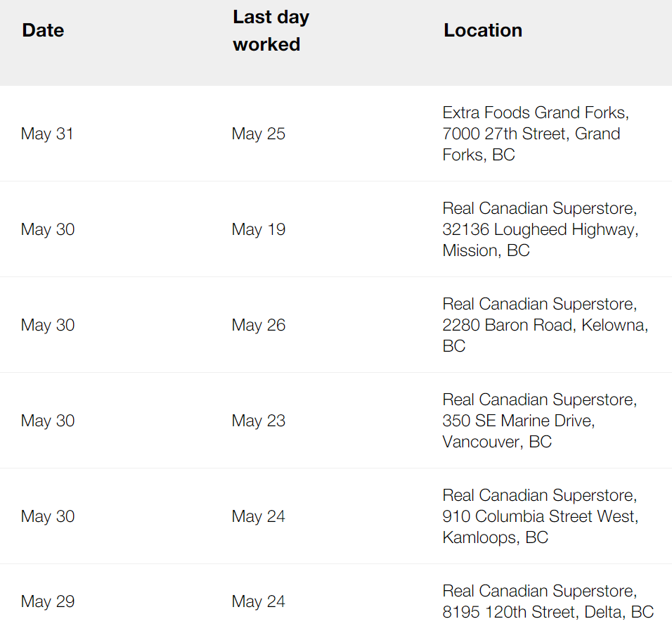Screen dimensions: 672x638
Task: Select the date cell in the Mission row
Action: click(x=48, y=229)
